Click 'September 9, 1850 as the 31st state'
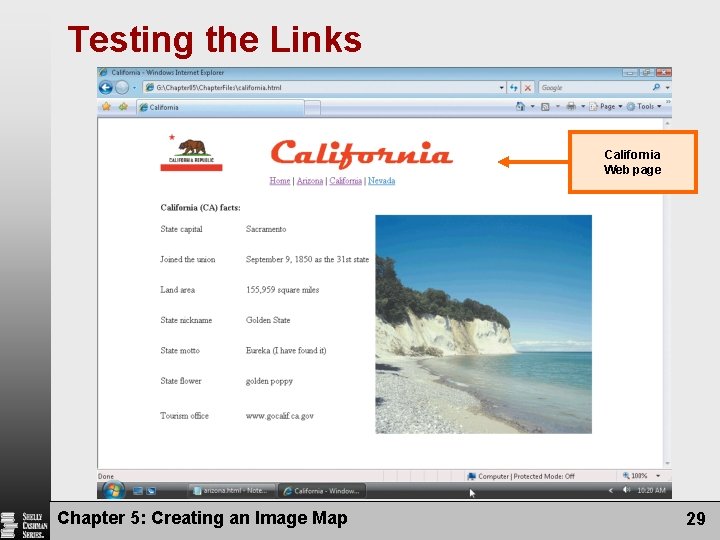This screenshot has height=540, width=720. click(x=307, y=259)
